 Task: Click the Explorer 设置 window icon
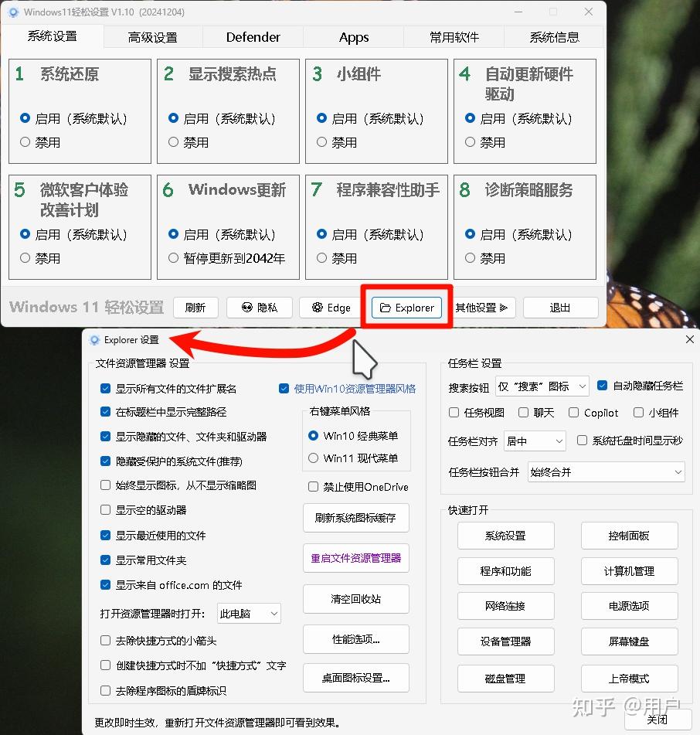(94, 340)
